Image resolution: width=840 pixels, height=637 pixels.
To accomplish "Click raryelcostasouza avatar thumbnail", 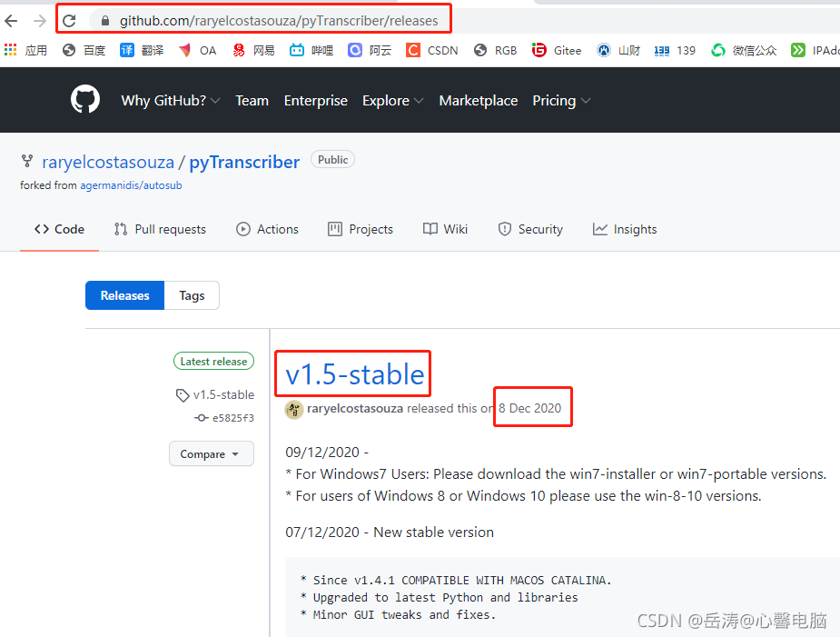I will click(294, 410).
